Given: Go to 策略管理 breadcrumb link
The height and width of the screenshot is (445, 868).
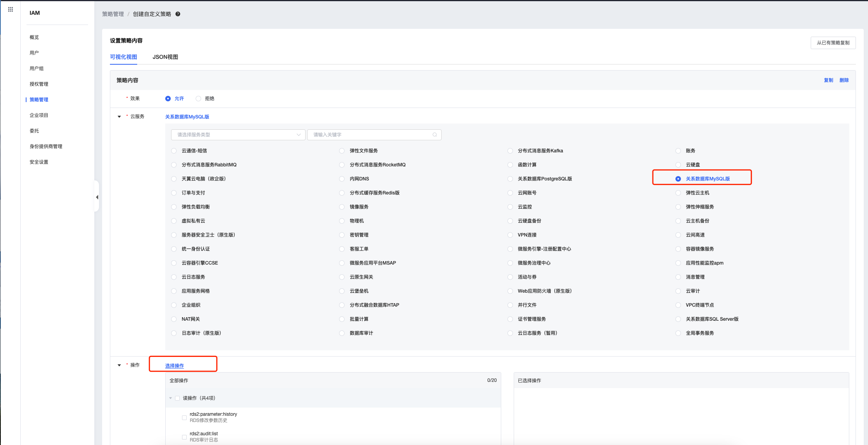Looking at the screenshot, I should (113, 14).
